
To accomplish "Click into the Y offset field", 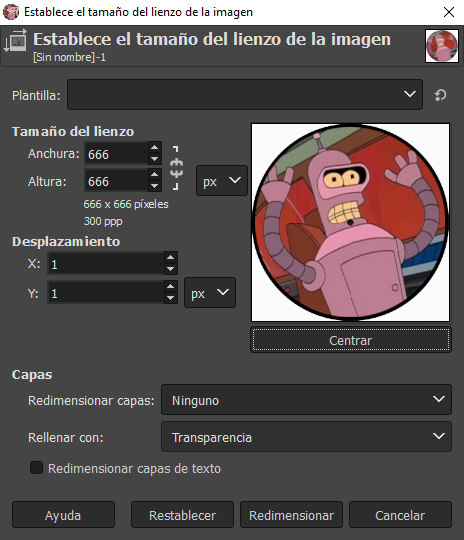I will [x=106, y=292].
